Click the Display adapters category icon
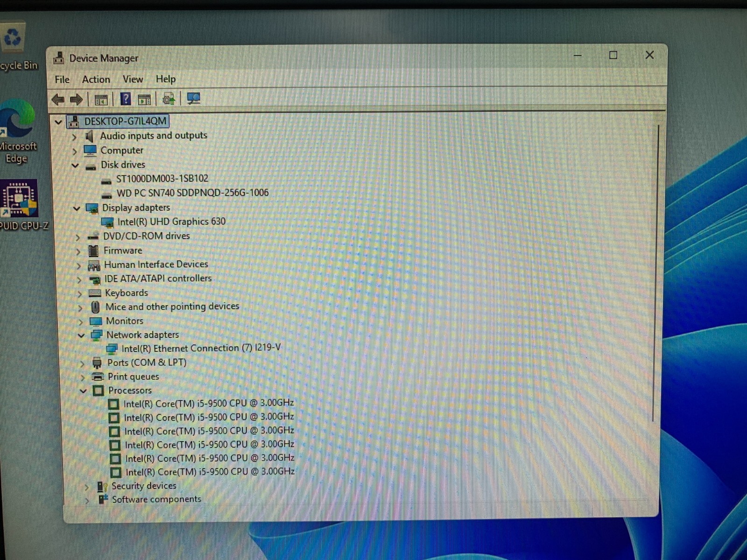 [92, 208]
